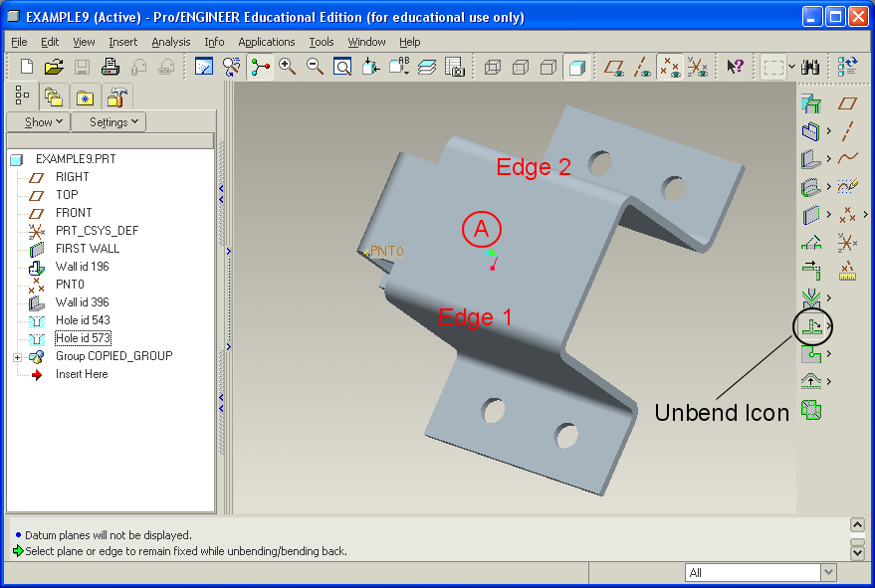Toggle Shading display mode
The height and width of the screenshot is (588, 875).
[575, 67]
